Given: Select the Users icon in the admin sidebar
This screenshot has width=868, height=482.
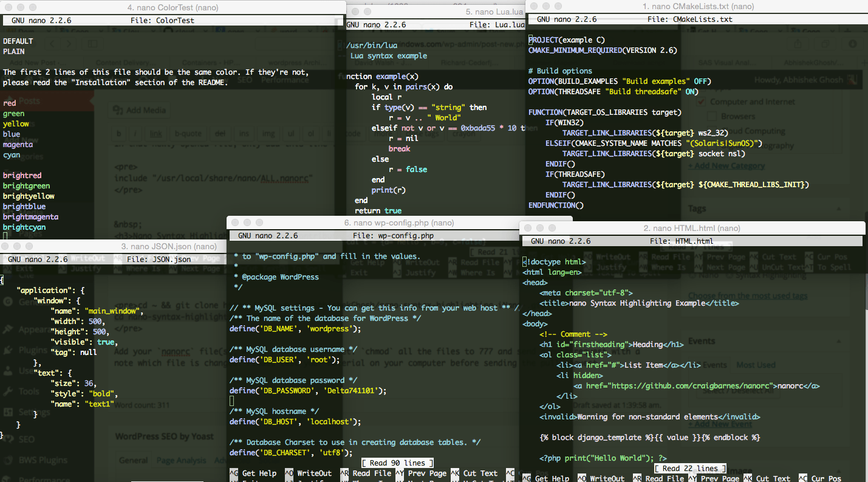Looking at the screenshot, I should pyautogui.click(x=7, y=371).
